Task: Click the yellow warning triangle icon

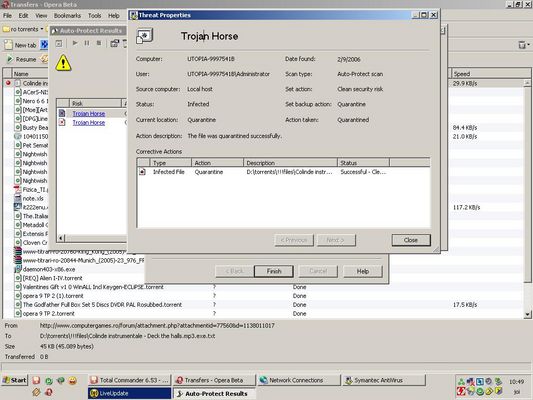Action: [63, 63]
